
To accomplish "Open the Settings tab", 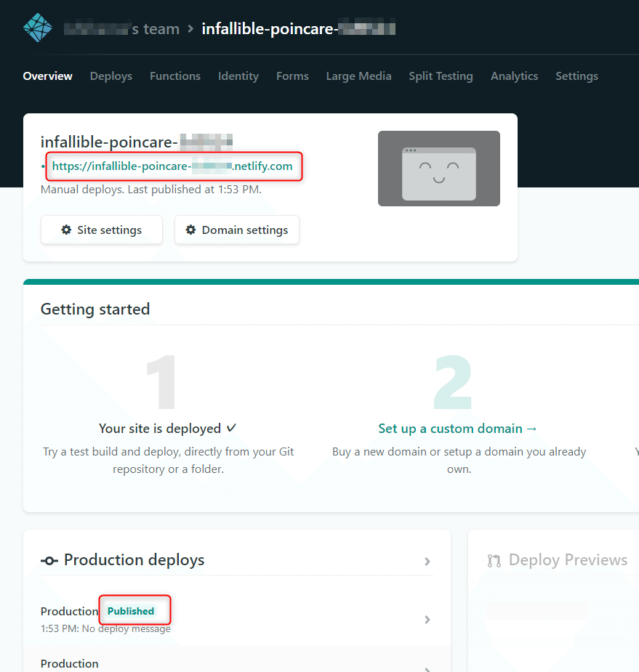I will pyautogui.click(x=576, y=76).
